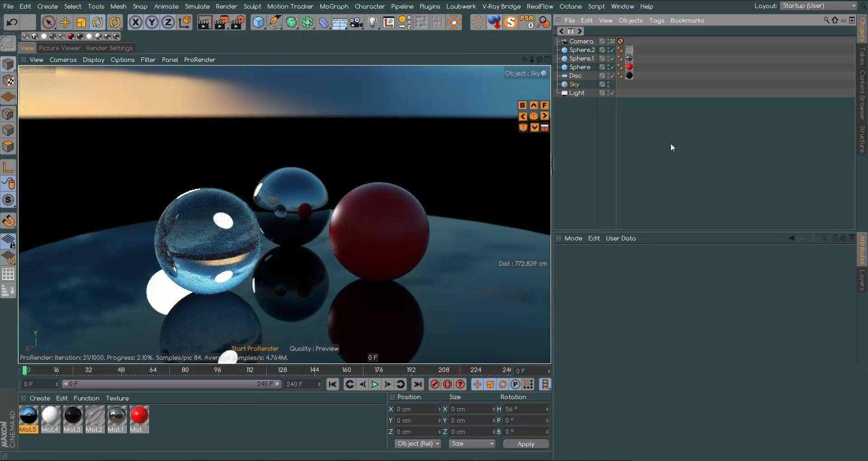
Task: Open the Size mode dropdown
Action: (472, 444)
